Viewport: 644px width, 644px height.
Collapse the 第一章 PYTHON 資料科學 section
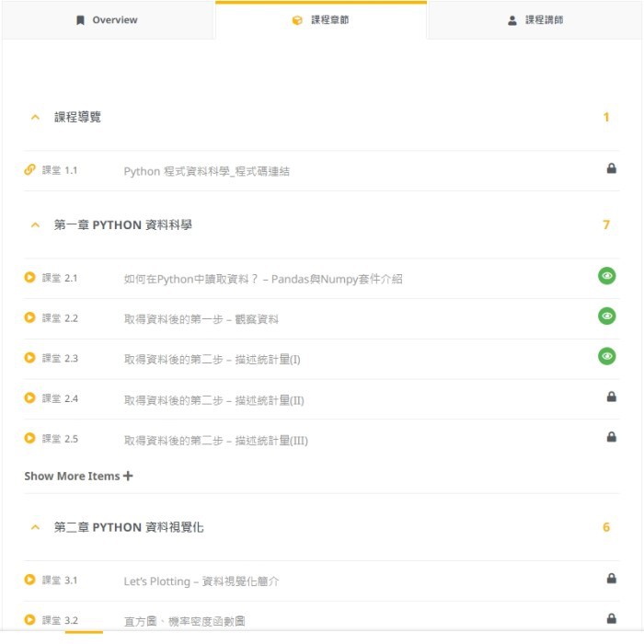35,224
